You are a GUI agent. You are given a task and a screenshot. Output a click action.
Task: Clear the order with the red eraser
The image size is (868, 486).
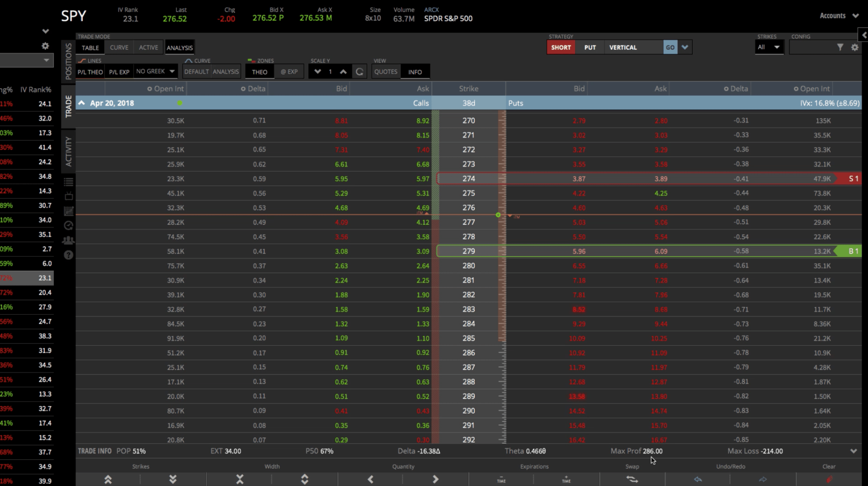(829, 479)
